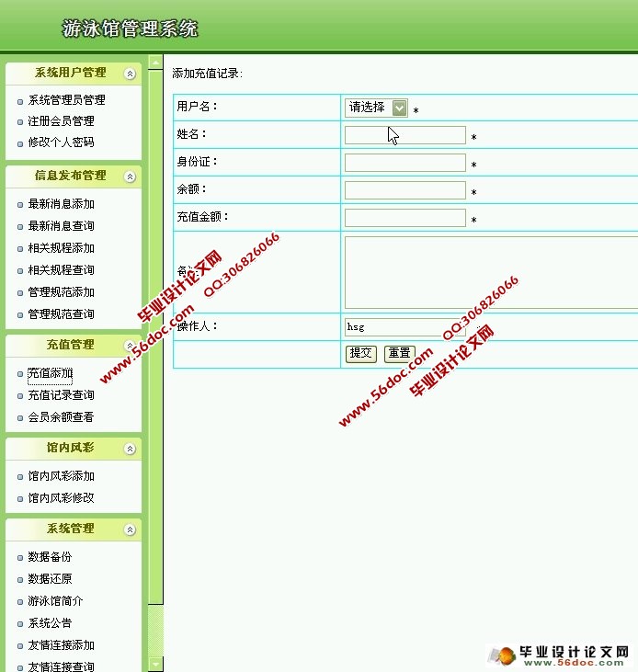Click the 姓名 input field

pos(404,135)
